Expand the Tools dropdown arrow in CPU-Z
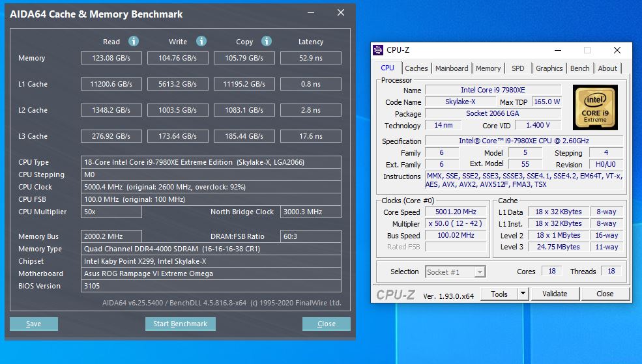642x364 pixels. [523, 294]
